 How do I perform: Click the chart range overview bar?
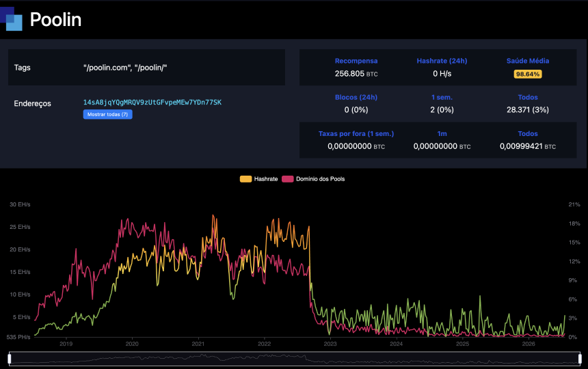[295, 359]
